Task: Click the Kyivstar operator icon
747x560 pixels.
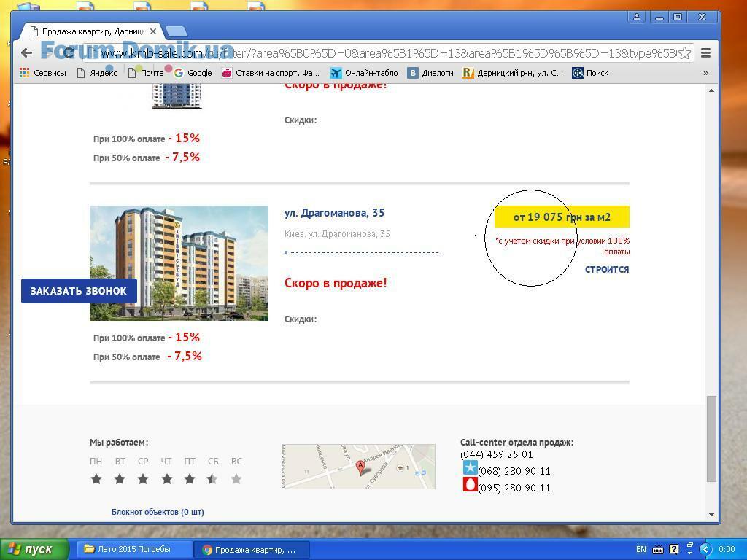Action: click(x=471, y=467)
